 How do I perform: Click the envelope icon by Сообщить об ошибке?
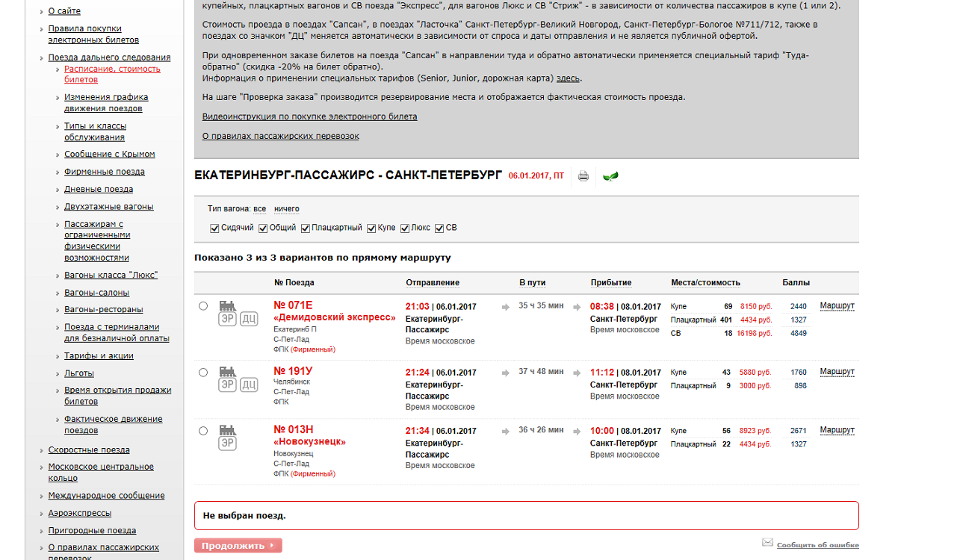(x=767, y=543)
